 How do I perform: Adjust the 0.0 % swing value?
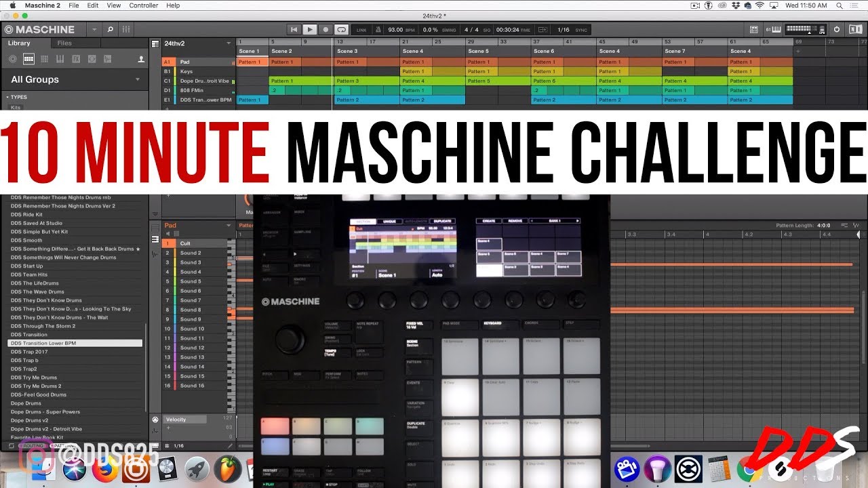pyautogui.click(x=430, y=30)
